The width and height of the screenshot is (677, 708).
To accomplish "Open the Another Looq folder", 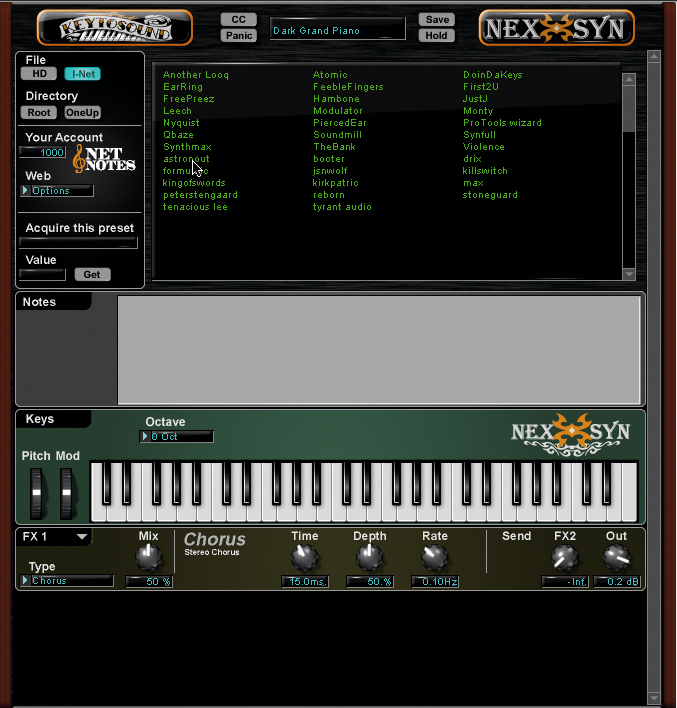I will (x=196, y=75).
